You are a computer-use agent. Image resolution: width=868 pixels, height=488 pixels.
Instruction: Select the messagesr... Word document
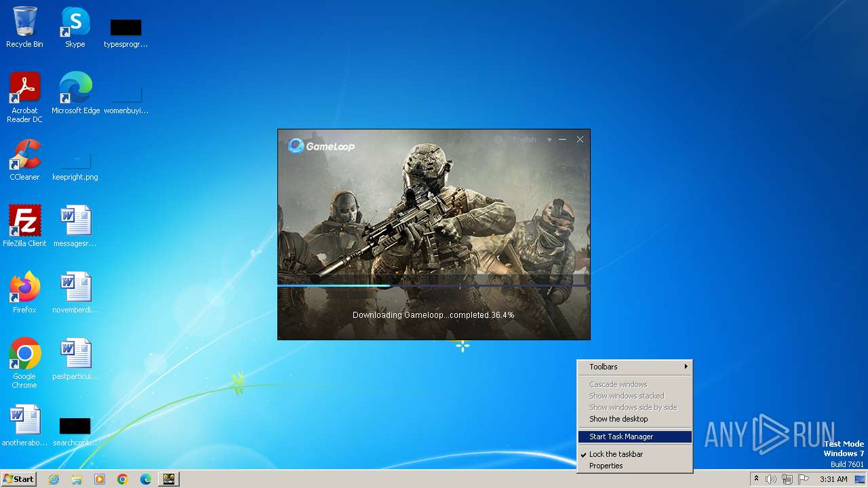[75, 226]
